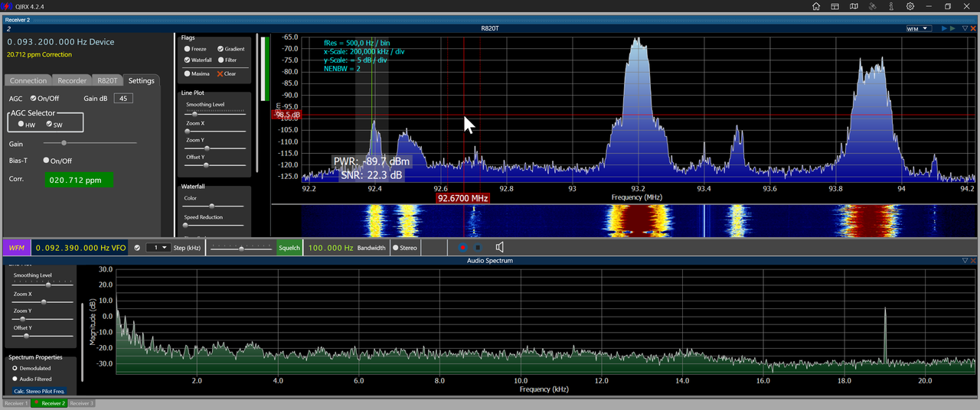Image resolution: width=980 pixels, height=410 pixels.
Task: Toggle the Filter flag
Action: tap(220, 60)
